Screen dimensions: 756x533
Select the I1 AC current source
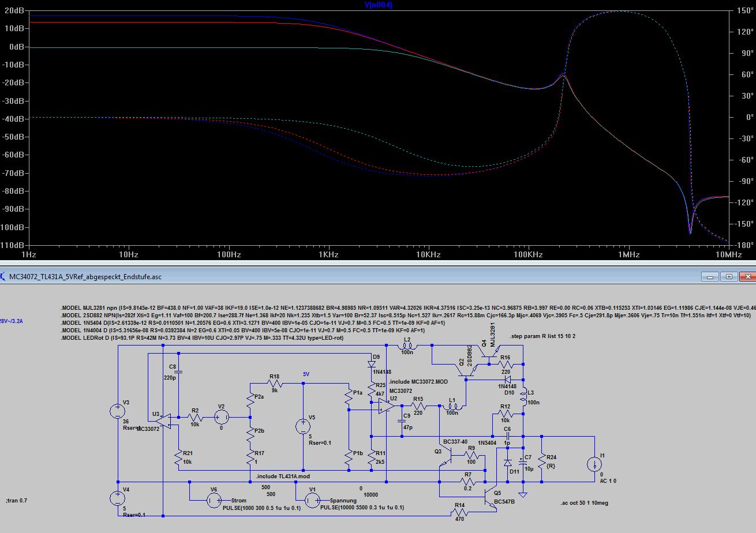point(594,465)
